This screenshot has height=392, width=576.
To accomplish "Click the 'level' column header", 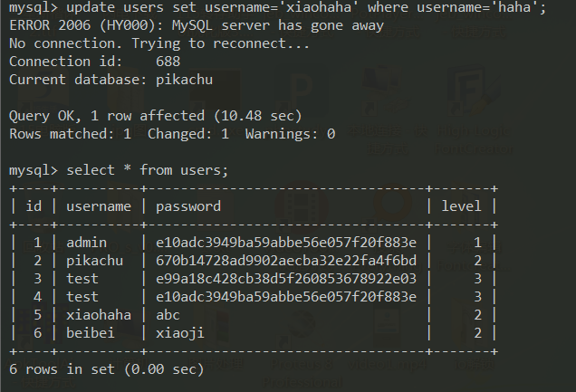I will pos(461,206).
